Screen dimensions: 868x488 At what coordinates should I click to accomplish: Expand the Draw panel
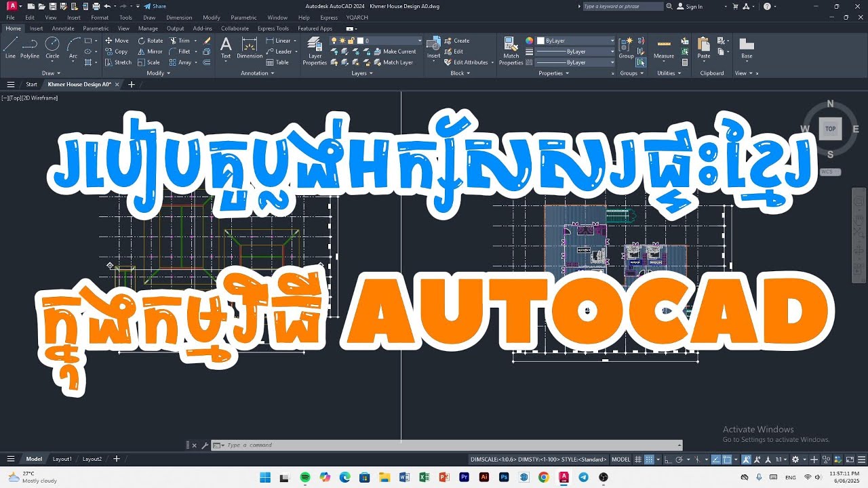pyautogui.click(x=51, y=73)
